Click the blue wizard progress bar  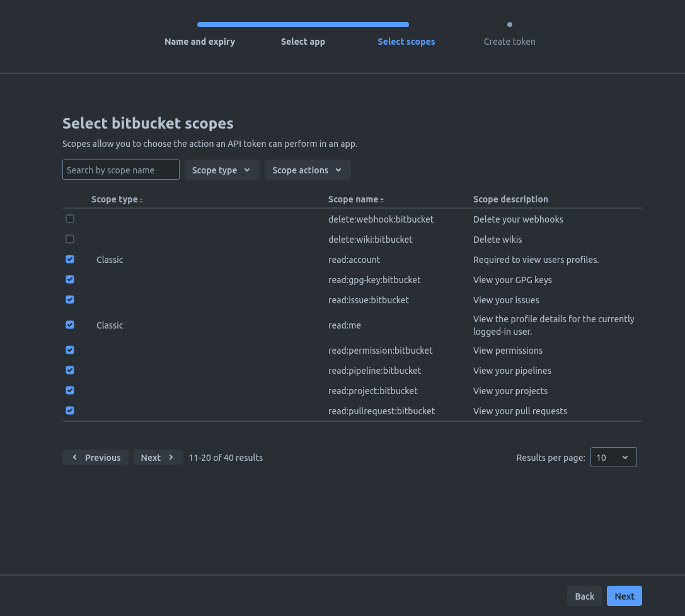click(x=303, y=25)
